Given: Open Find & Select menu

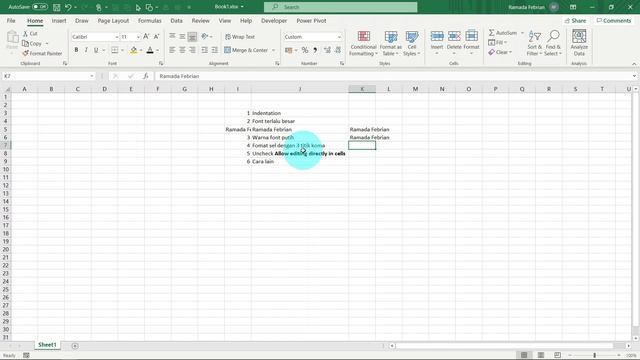Looking at the screenshot, I should tap(553, 43).
